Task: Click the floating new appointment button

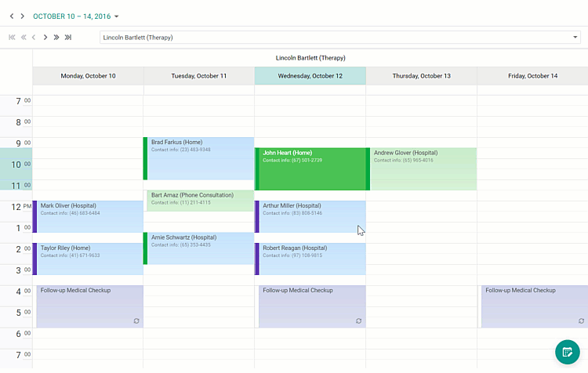Action: [567, 352]
